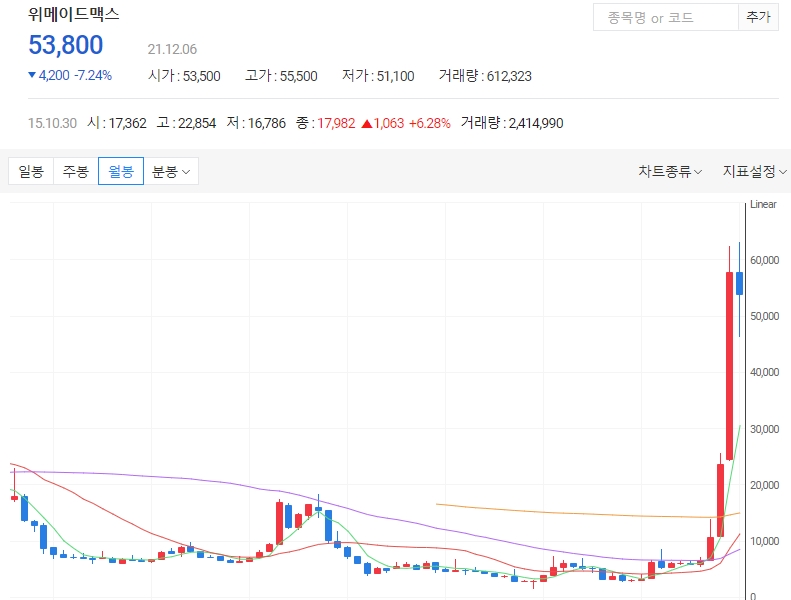Click the 저: 16,786 candle low value

click(256, 123)
